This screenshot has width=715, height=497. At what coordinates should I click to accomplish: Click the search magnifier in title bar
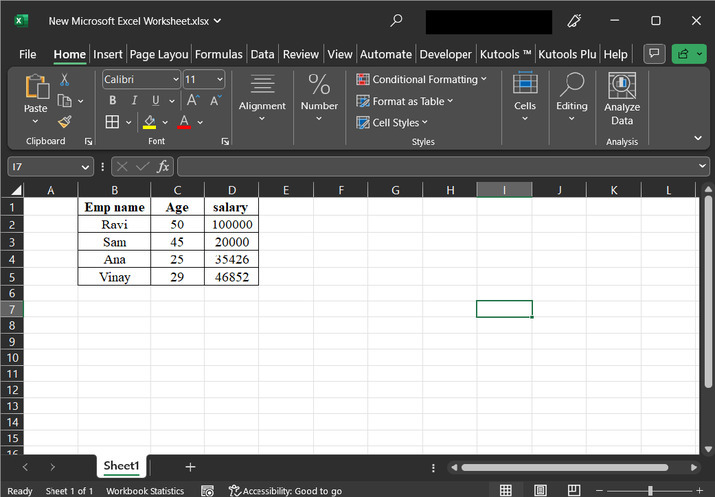click(x=397, y=20)
